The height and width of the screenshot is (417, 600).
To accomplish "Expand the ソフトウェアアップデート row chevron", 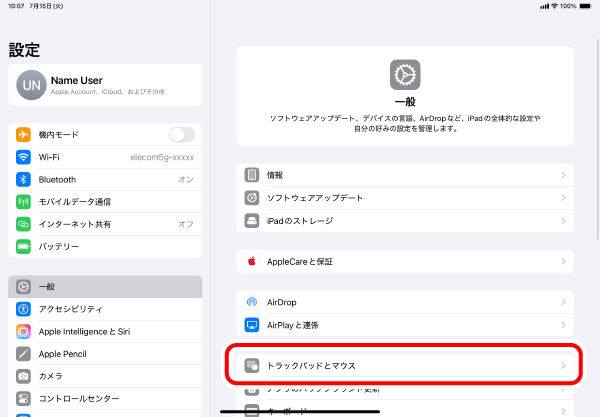I will [x=563, y=198].
